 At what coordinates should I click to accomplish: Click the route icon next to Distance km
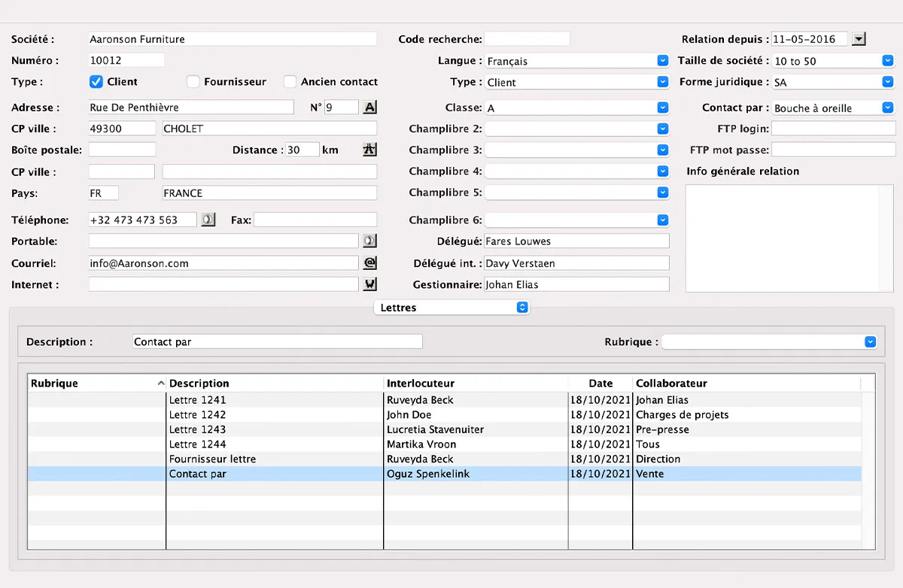click(369, 150)
